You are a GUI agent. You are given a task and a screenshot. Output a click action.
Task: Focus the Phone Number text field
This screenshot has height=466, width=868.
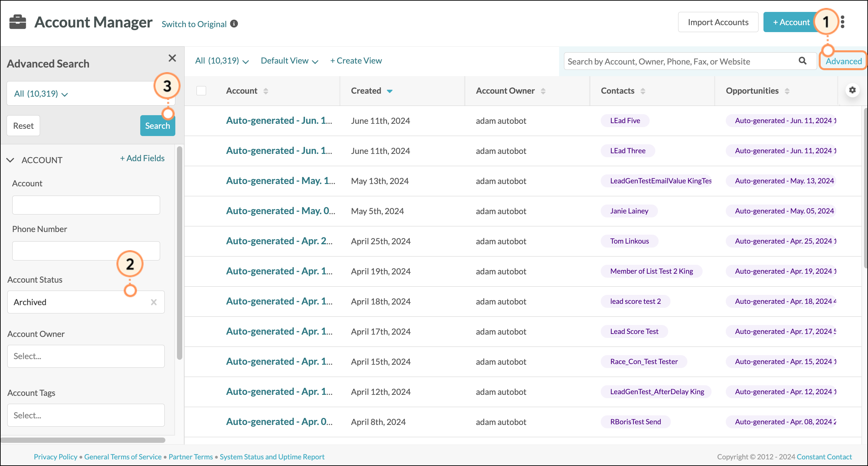(x=86, y=251)
